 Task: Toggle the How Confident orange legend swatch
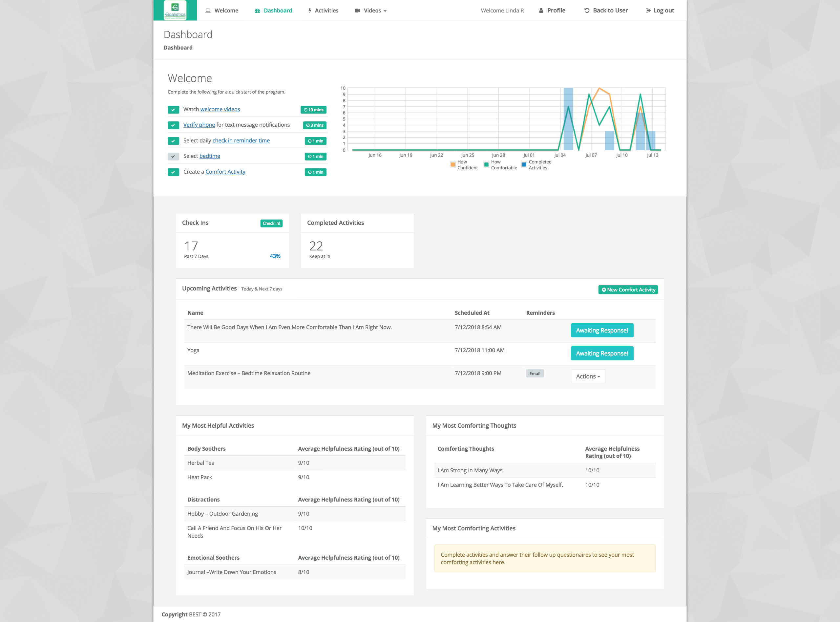click(453, 164)
